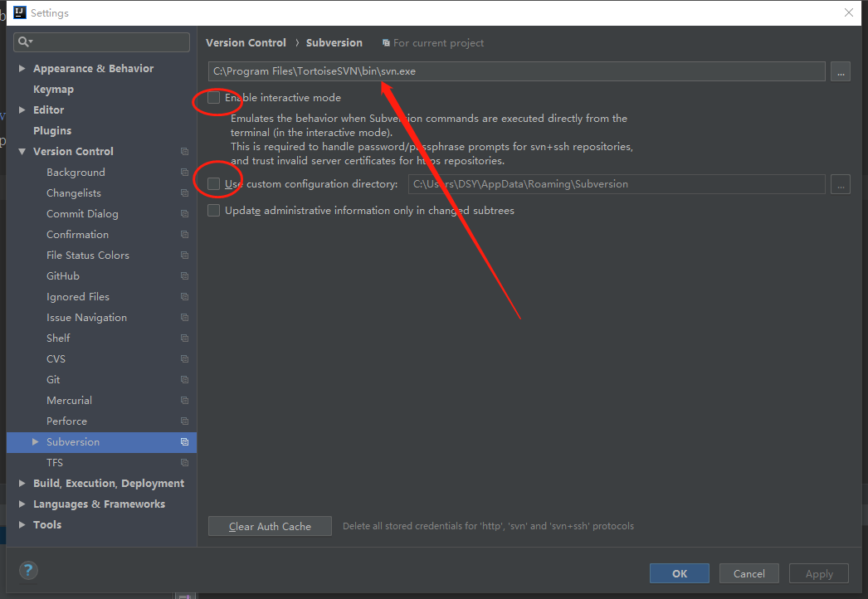Expand Build, Execution, Deployment section
The height and width of the screenshot is (599, 868).
[22, 484]
